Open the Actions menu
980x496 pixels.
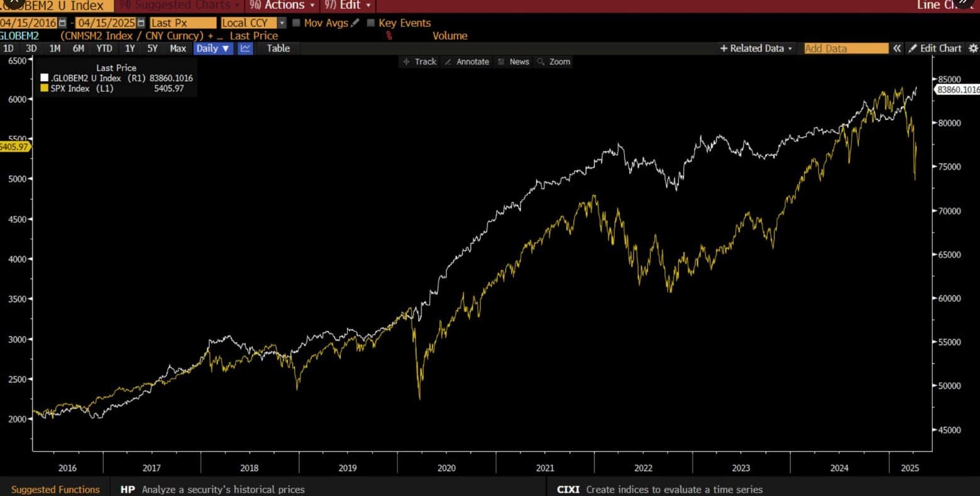283,6
